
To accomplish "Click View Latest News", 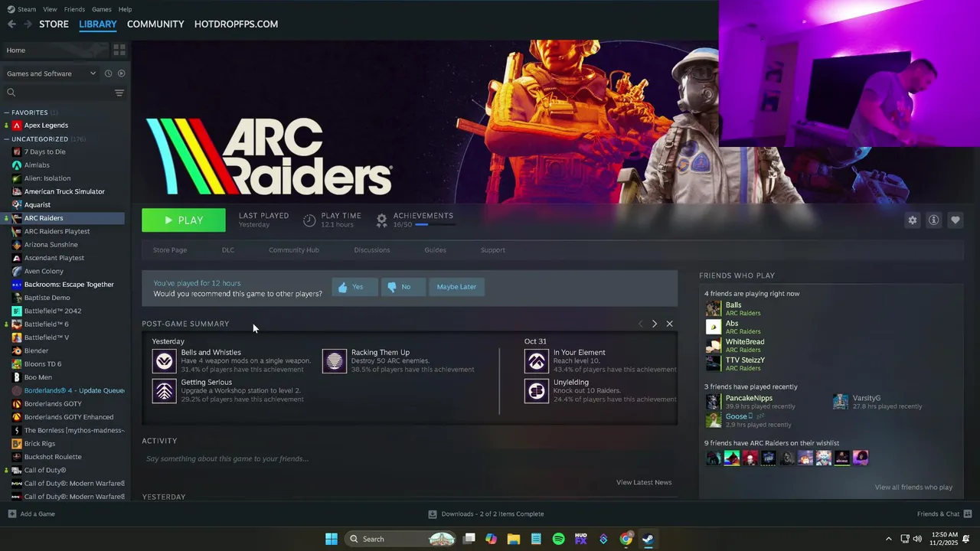I will pos(644,482).
